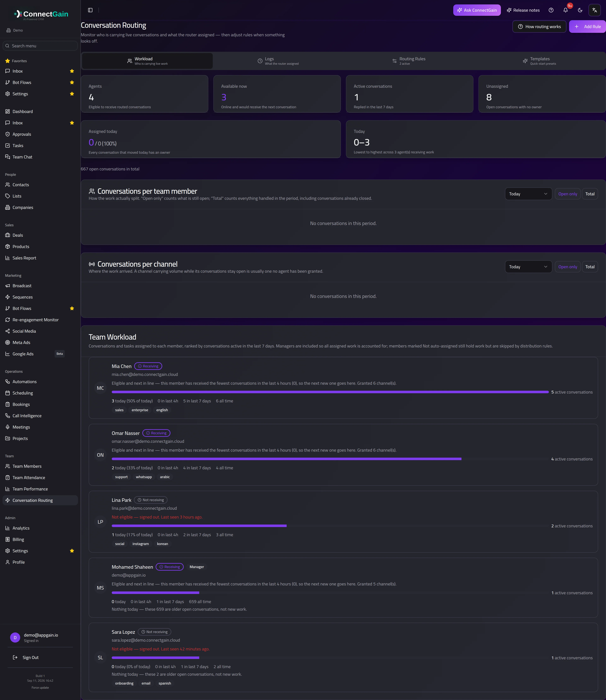Open Companies in sidebar
The image size is (606, 700).
40,208
